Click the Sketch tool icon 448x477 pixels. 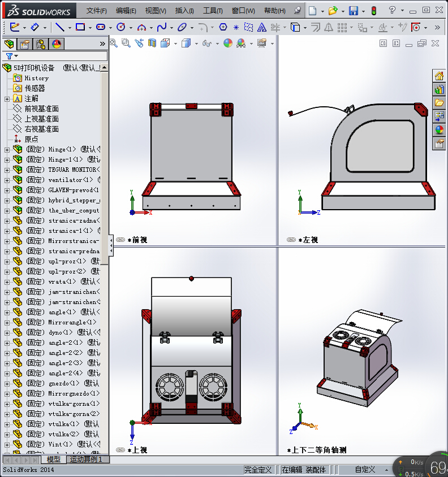click(x=15, y=27)
